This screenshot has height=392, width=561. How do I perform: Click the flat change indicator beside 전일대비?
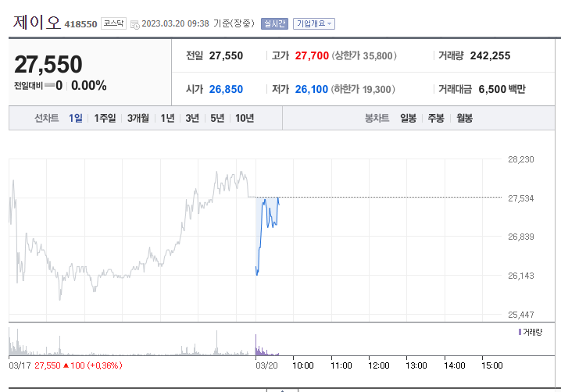(49, 85)
